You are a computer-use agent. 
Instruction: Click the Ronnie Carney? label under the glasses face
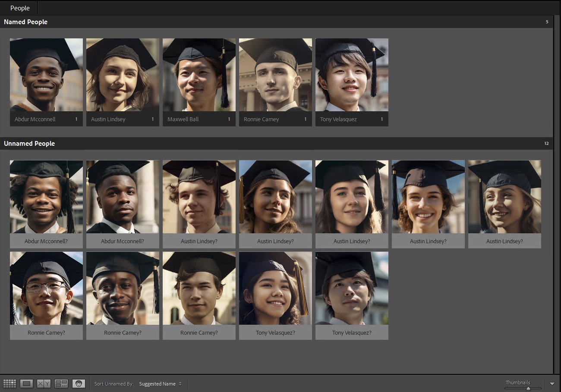46,332
